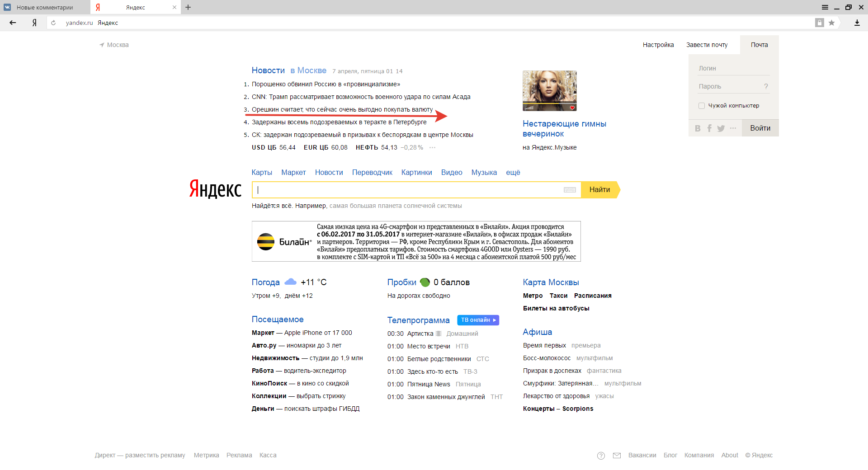Open the help question mark icon in footer
The image size is (868, 470).
click(601, 456)
